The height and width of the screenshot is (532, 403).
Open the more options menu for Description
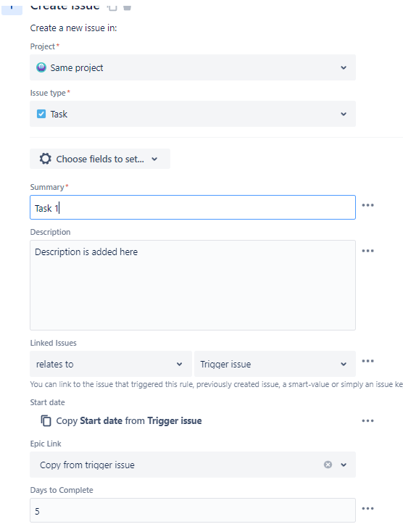[367, 251]
